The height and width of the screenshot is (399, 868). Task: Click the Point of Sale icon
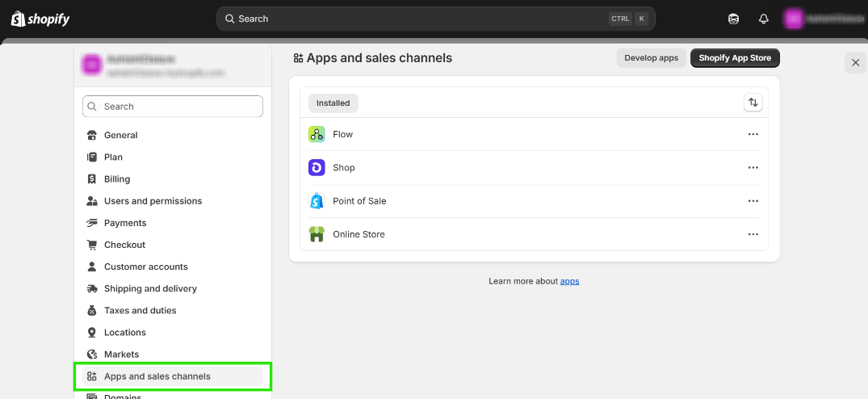pyautogui.click(x=317, y=201)
